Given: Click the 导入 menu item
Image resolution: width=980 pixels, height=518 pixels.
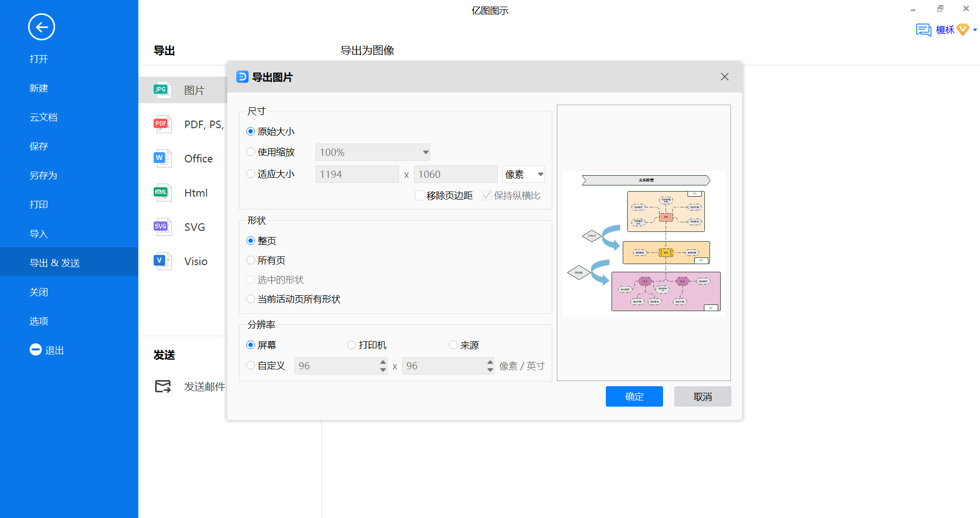Looking at the screenshot, I should (x=39, y=233).
